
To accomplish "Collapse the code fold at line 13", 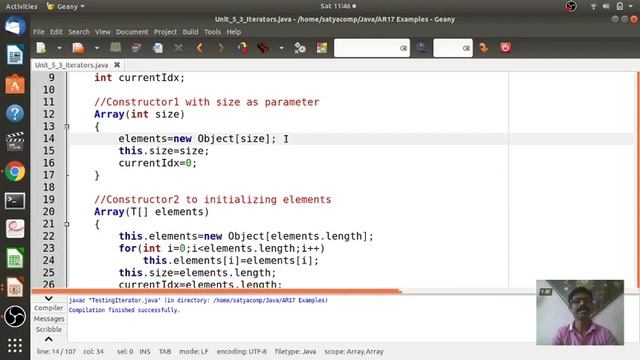I will (67, 127).
